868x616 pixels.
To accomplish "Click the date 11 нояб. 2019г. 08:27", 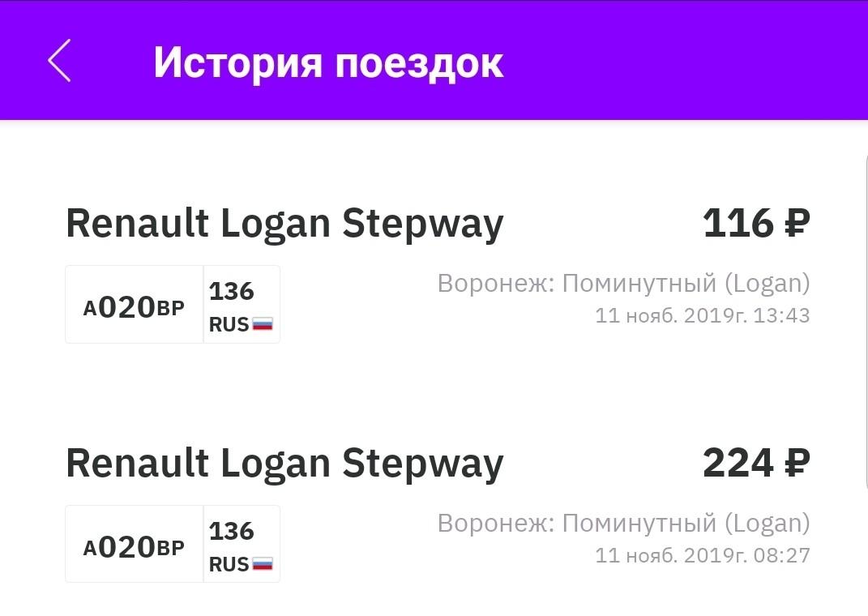I will pyautogui.click(x=702, y=555).
